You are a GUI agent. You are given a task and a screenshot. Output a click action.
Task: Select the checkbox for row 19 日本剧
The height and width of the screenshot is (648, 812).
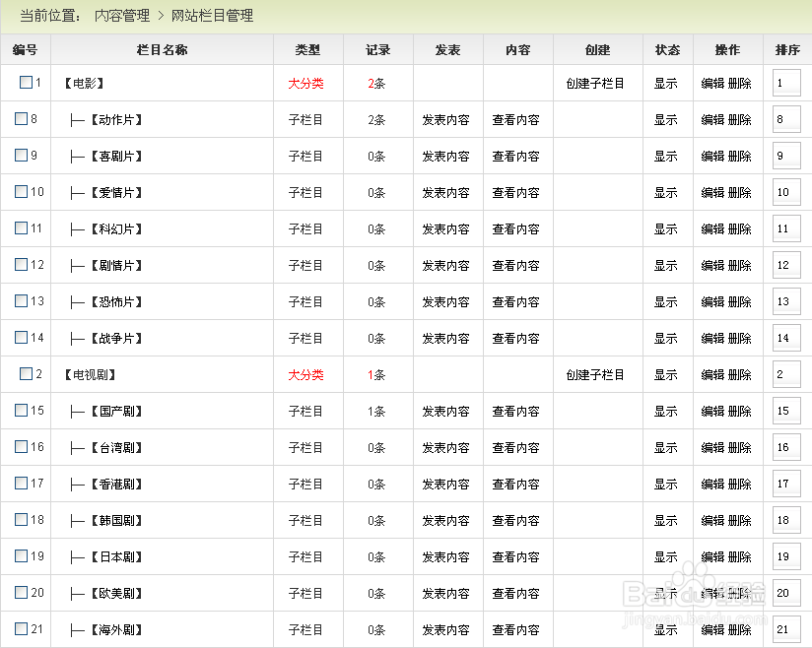[x=22, y=555]
